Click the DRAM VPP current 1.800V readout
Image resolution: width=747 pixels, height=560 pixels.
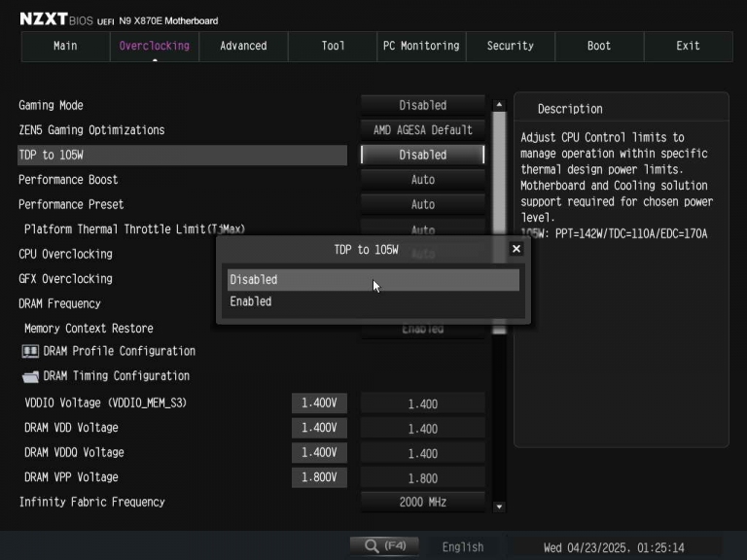point(319,477)
